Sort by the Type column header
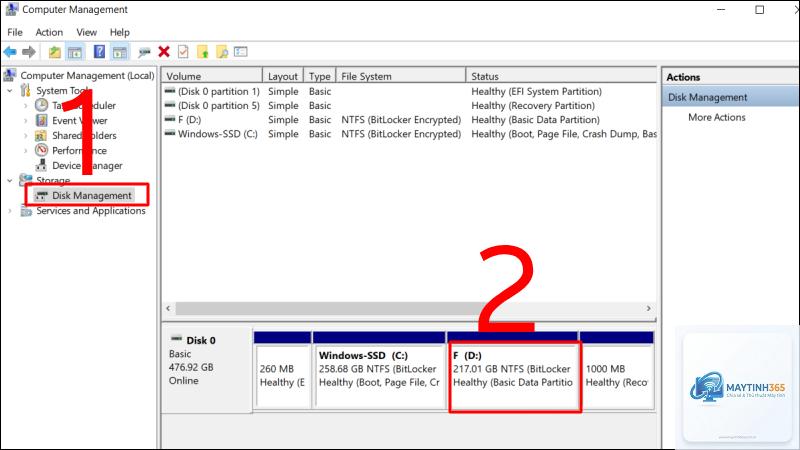The image size is (800, 450). coord(320,76)
